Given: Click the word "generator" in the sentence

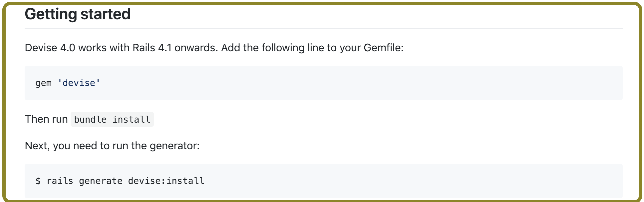Looking at the screenshot, I should [x=173, y=146].
